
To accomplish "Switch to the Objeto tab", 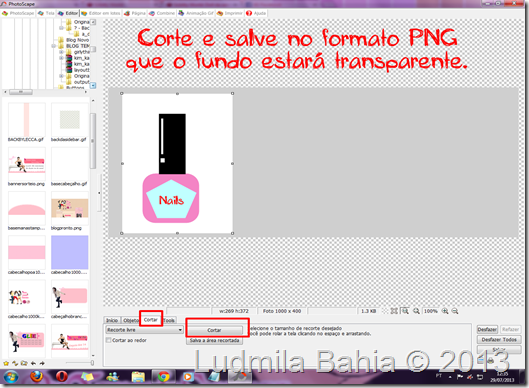I will (130, 320).
